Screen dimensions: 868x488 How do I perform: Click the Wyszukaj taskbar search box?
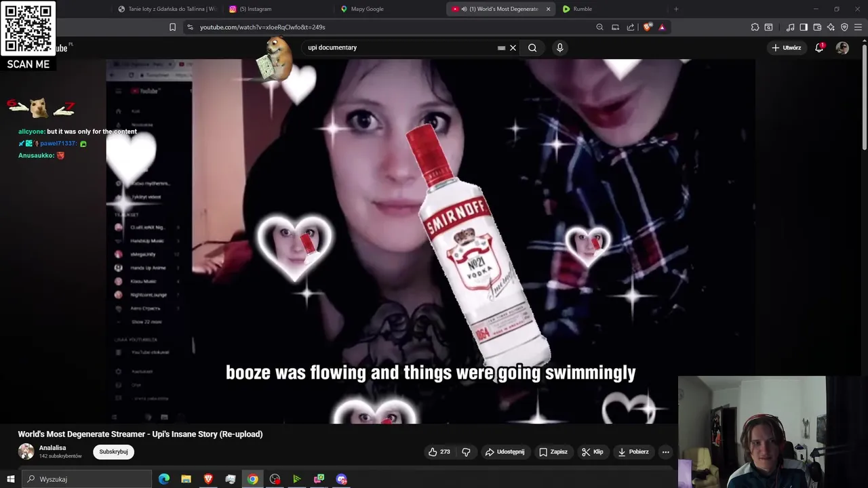point(87,479)
